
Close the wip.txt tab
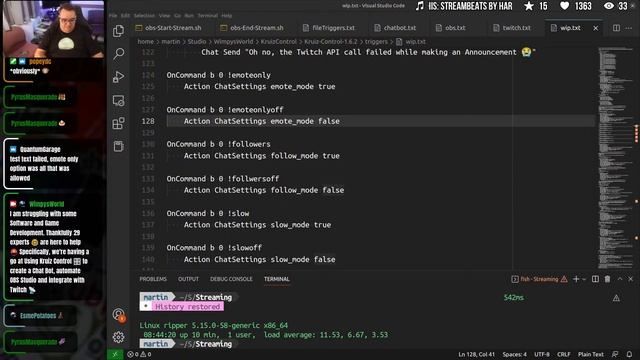pos(596,28)
